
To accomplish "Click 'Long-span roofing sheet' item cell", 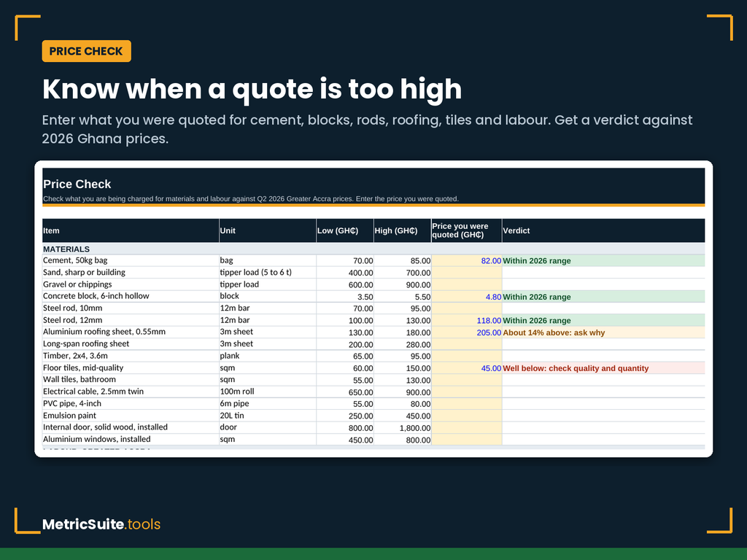I will click(x=131, y=344).
